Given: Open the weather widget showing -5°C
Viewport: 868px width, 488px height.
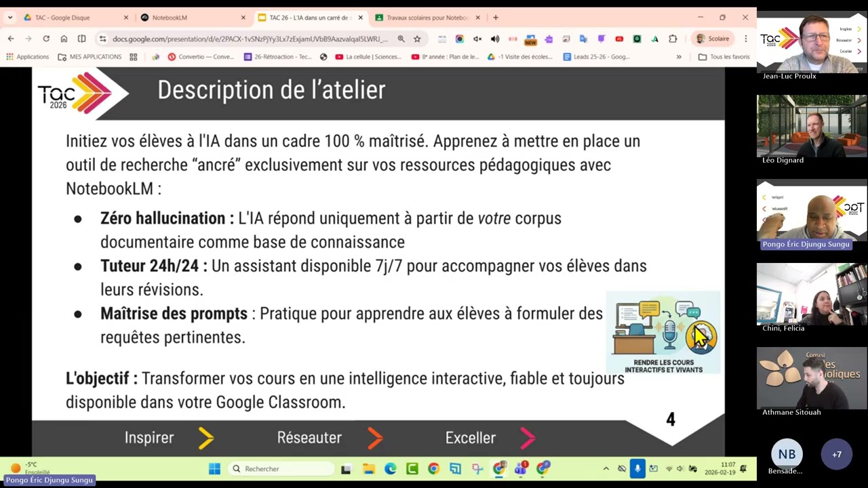Looking at the screenshot, I should [x=30, y=468].
